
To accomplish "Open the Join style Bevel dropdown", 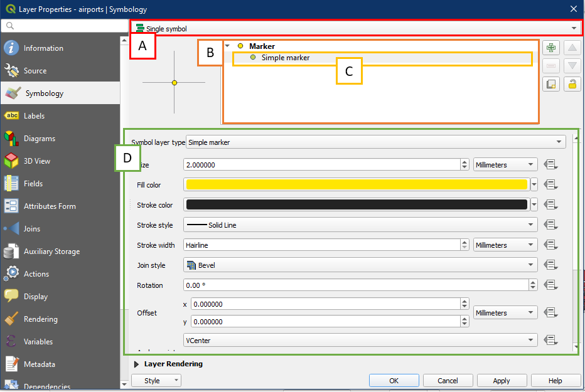I will [360, 265].
